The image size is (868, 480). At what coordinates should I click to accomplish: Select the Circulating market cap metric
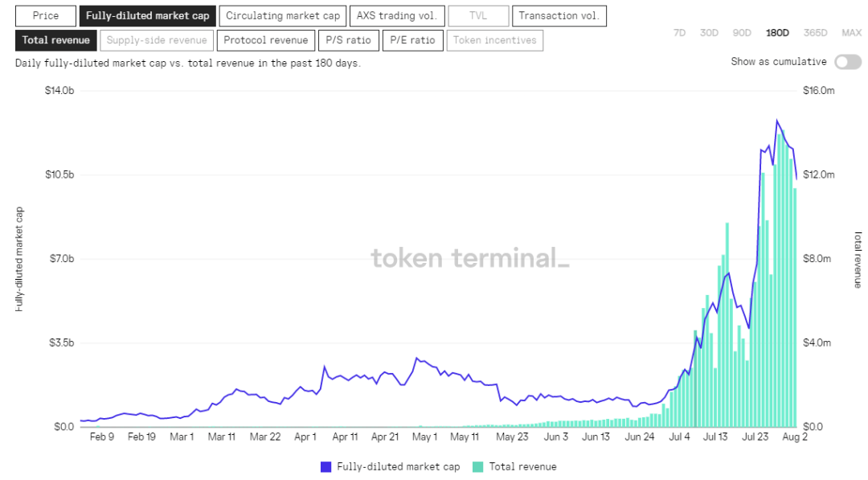283,16
